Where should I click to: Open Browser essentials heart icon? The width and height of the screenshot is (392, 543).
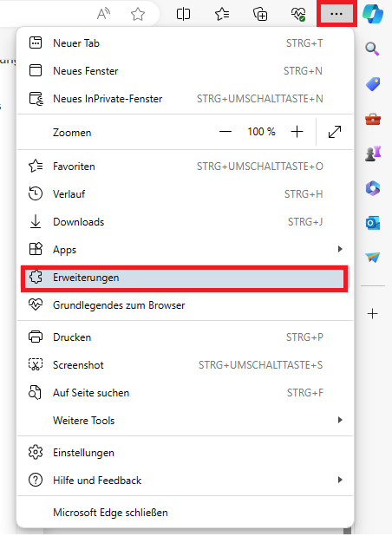pos(298,14)
